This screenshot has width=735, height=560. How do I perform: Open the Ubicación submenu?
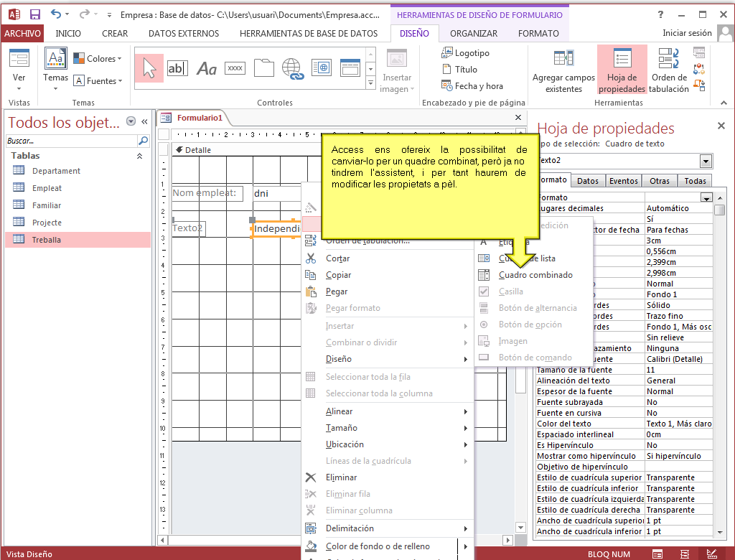tap(387, 444)
